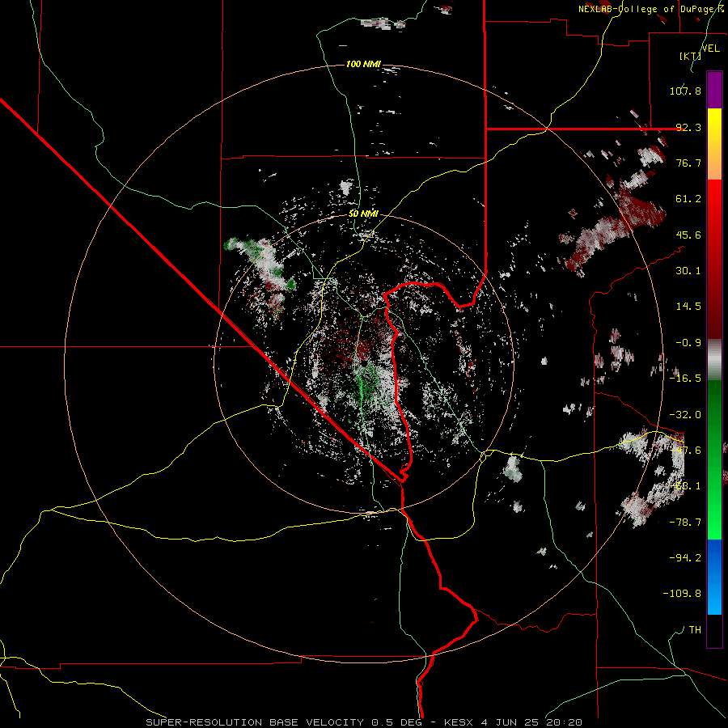Click the [KT] units label
The width and height of the screenshot is (728, 728).
691,56
